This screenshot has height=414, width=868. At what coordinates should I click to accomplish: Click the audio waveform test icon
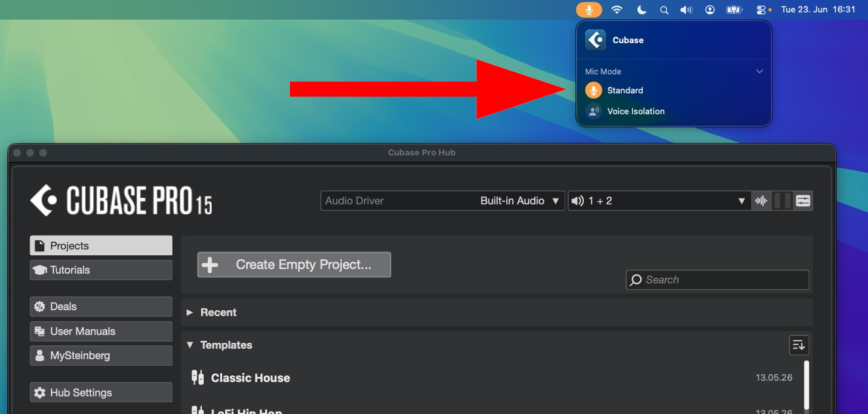click(761, 201)
